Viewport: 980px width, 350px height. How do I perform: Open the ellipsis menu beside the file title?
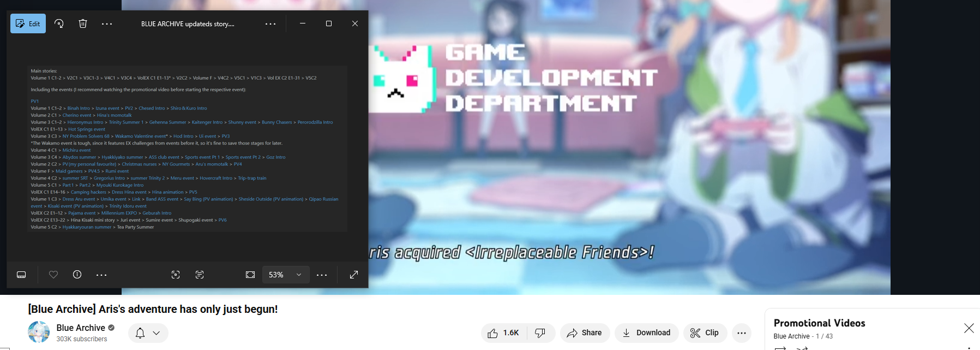click(x=270, y=23)
